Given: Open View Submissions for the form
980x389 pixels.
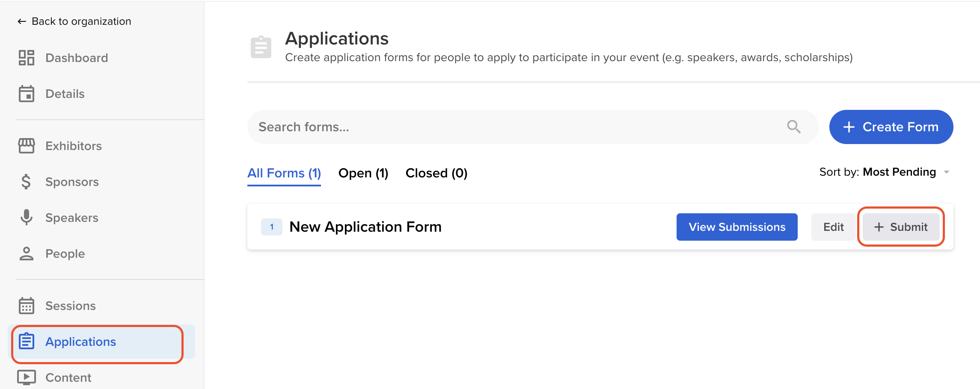Looking at the screenshot, I should pyautogui.click(x=737, y=227).
